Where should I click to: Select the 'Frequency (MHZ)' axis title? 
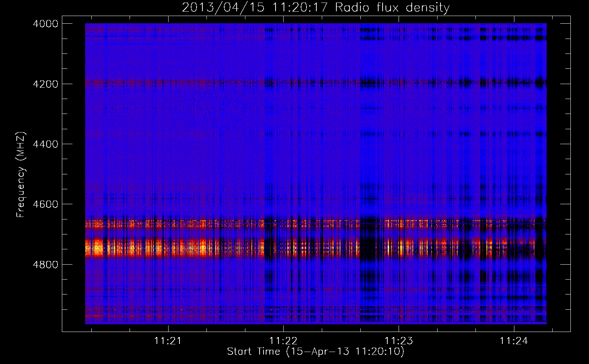[21, 175]
